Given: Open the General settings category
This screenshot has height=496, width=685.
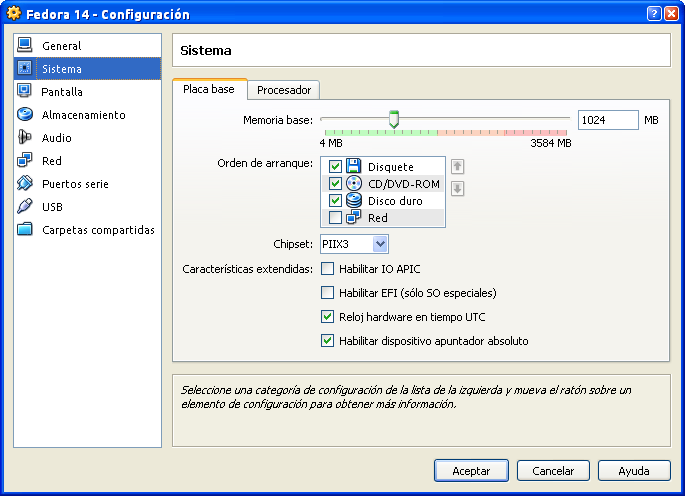Looking at the screenshot, I should (87, 45).
